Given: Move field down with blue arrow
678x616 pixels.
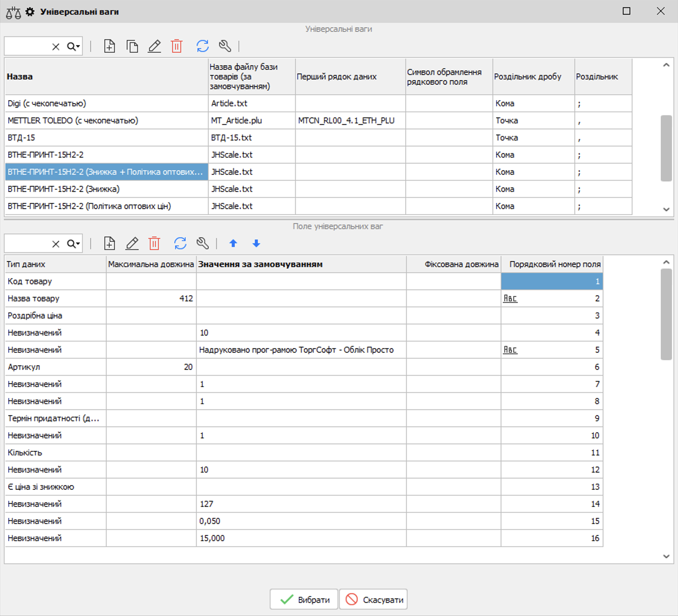Looking at the screenshot, I should click(x=256, y=244).
